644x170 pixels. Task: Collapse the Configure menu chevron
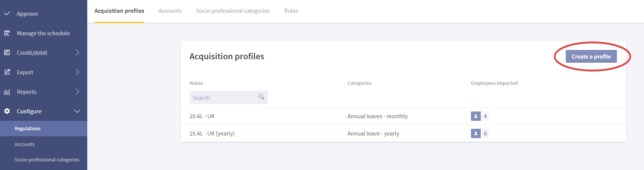[77, 111]
